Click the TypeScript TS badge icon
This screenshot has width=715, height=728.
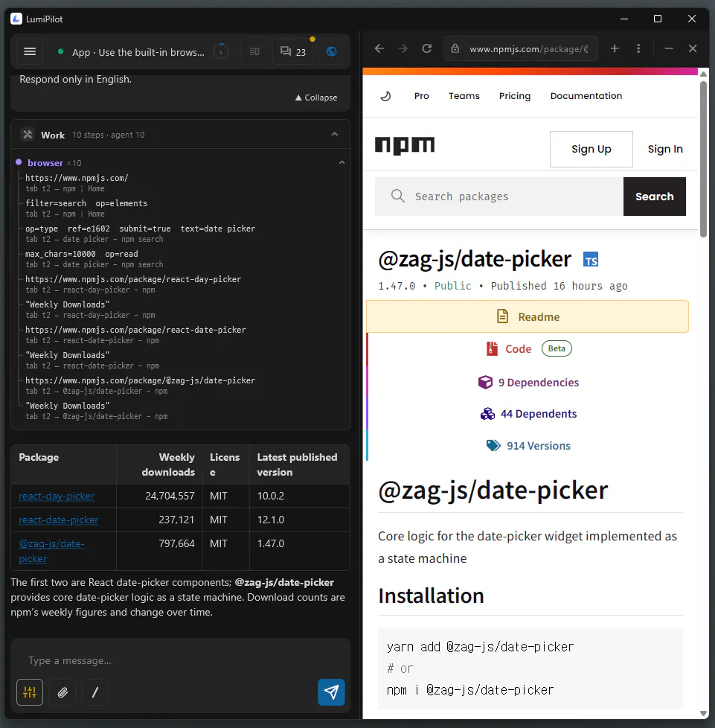coord(591,260)
